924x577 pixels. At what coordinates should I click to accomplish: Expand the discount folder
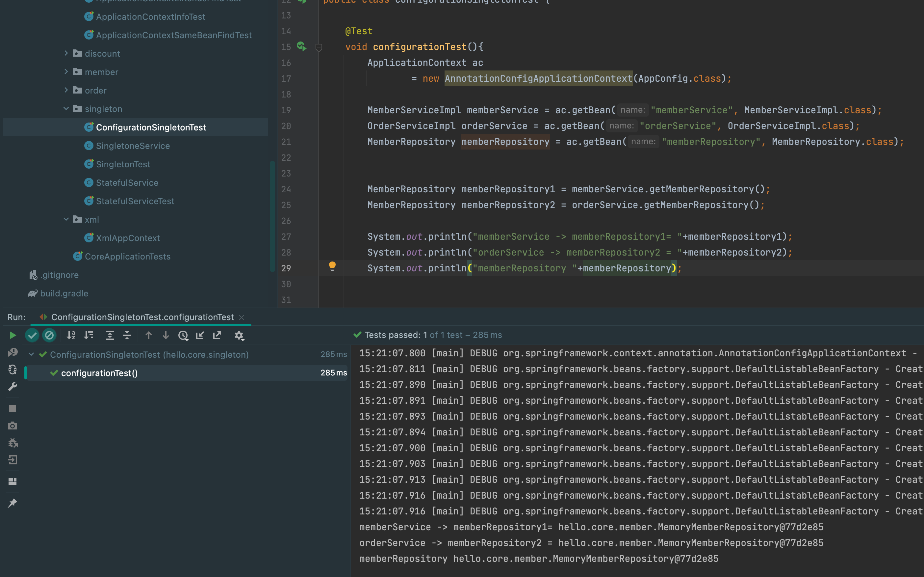[x=66, y=53]
